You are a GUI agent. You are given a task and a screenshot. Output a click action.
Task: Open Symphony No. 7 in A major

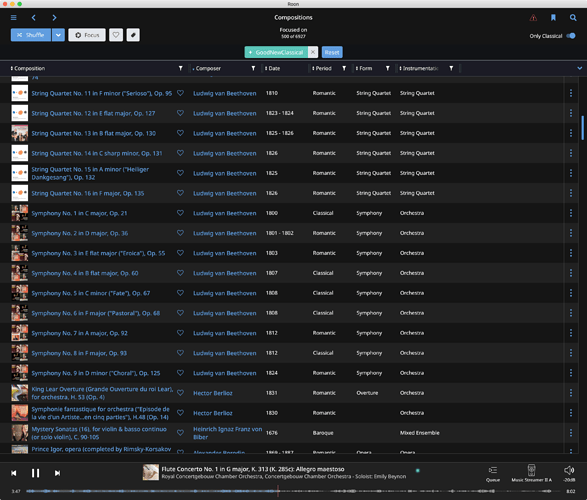(79, 333)
